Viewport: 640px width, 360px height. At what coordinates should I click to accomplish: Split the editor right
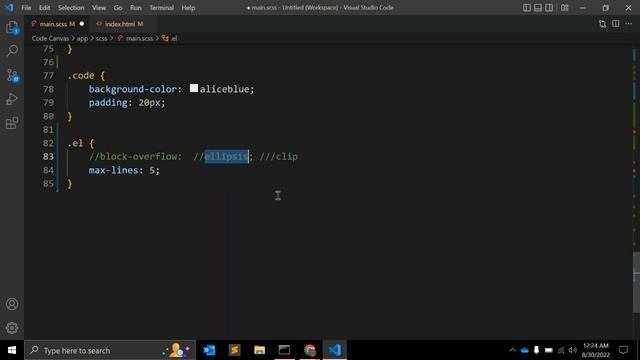point(616,24)
